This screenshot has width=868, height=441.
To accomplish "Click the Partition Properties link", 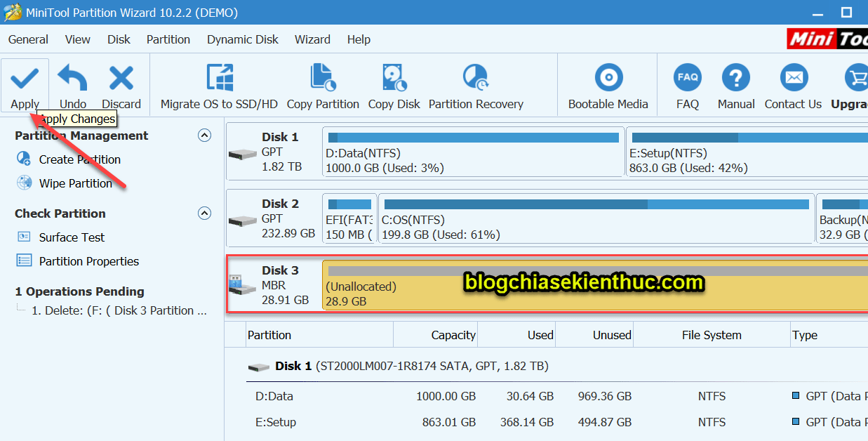I will click(x=89, y=261).
